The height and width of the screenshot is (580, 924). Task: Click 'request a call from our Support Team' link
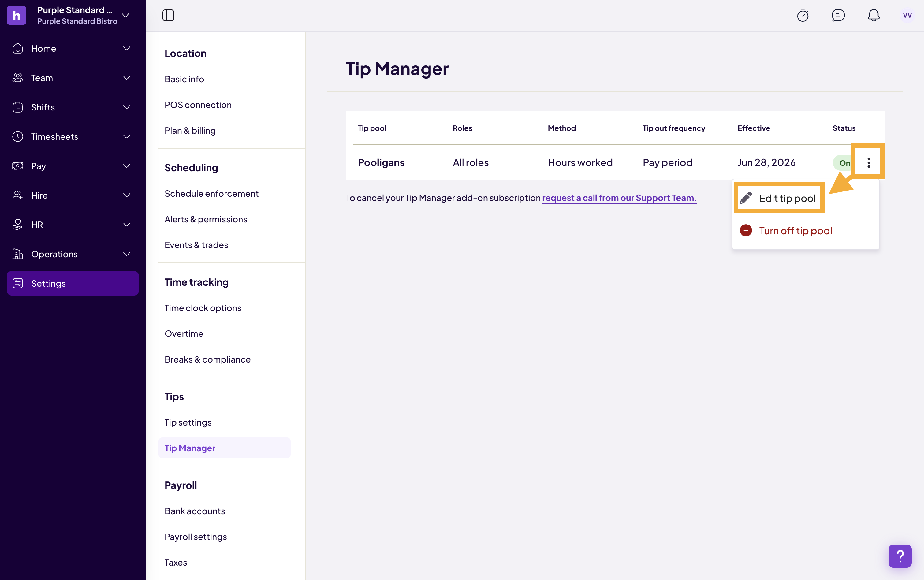click(x=619, y=198)
